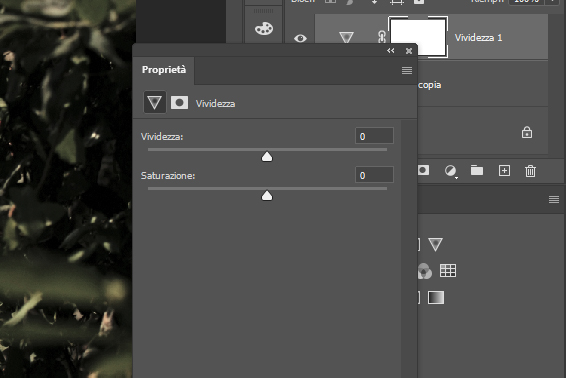Viewport: 566px width, 378px height.
Task: Hide the Vividezza 1 layer
Action: pyautogui.click(x=300, y=38)
